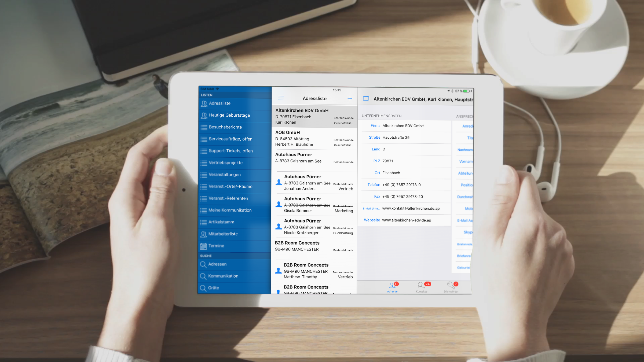
Task: Open the www.altenkirchen-edv.de.ap website link
Action: (407, 220)
